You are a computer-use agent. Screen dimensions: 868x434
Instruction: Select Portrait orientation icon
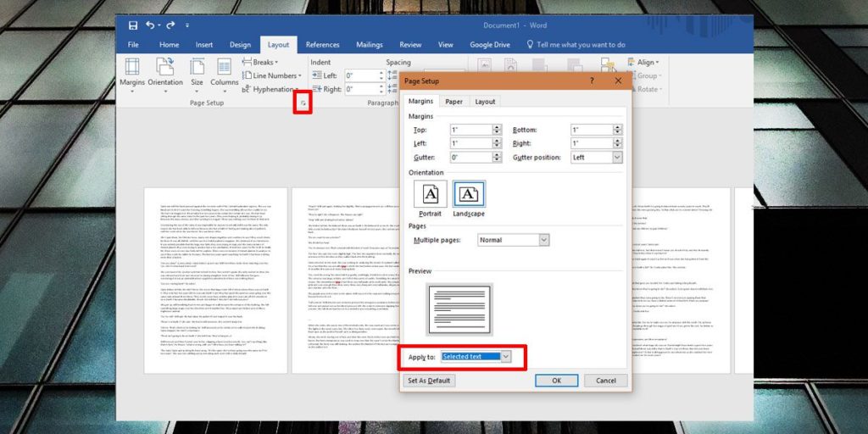click(430, 197)
